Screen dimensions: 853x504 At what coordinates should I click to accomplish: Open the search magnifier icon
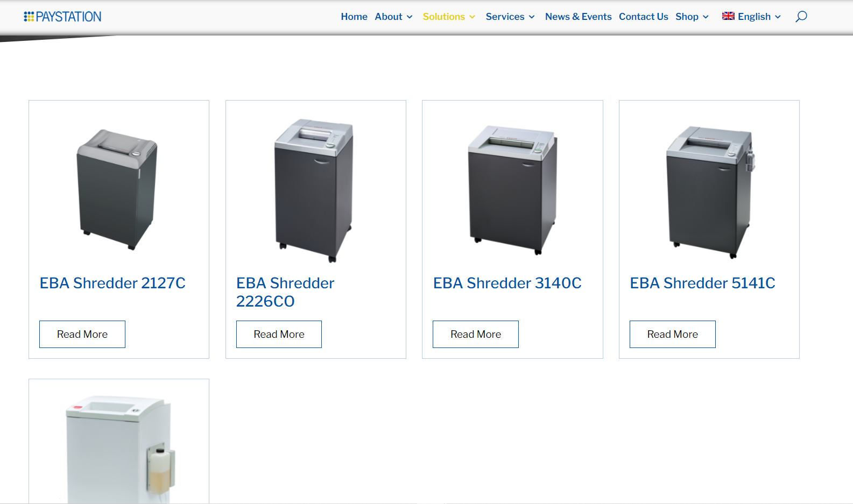click(801, 17)
